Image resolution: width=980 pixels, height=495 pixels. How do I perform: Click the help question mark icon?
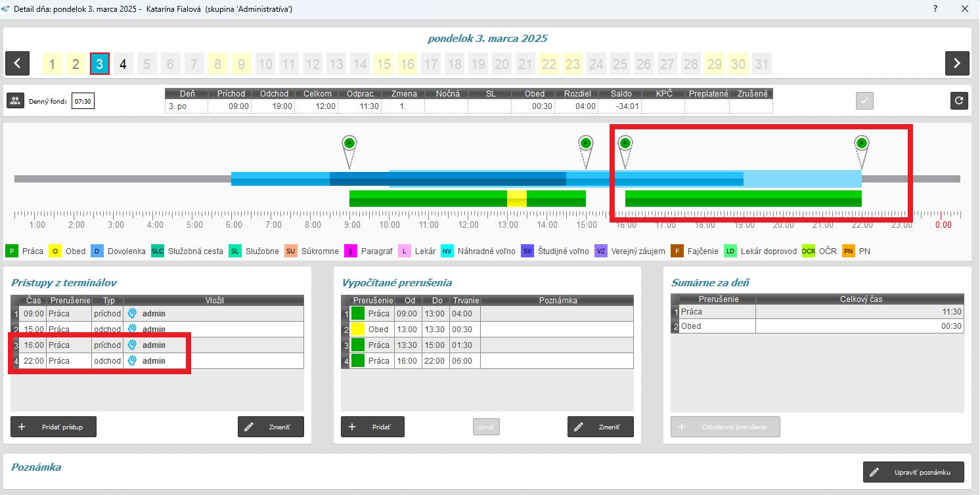pos(935,9)
